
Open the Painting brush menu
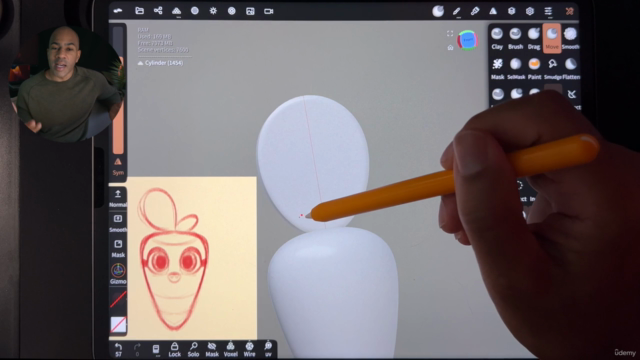point(475,11)
